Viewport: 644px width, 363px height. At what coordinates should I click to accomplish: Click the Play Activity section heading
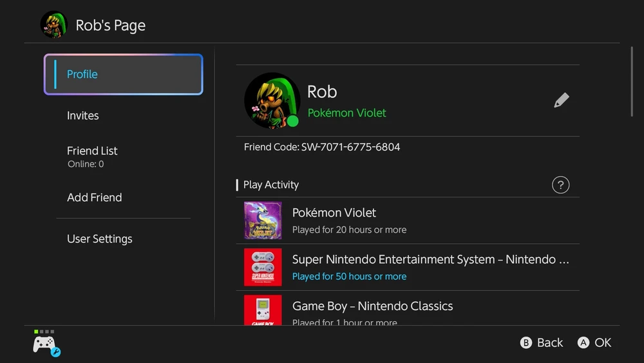point(270,185)
